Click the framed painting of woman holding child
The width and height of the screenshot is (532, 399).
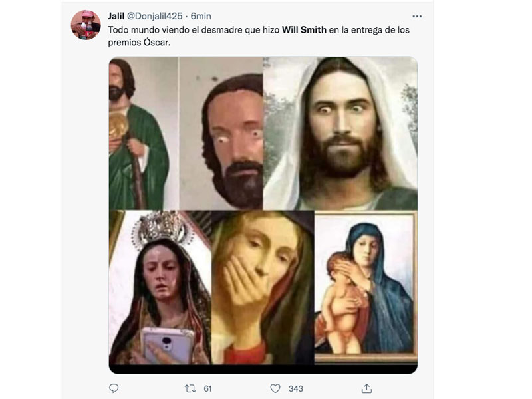coord(366,286)
